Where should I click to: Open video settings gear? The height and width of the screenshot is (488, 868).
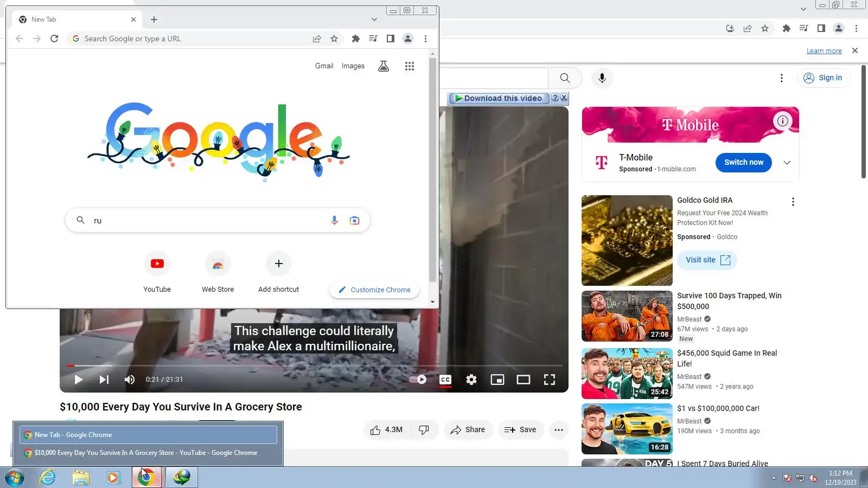pos(471,380)
